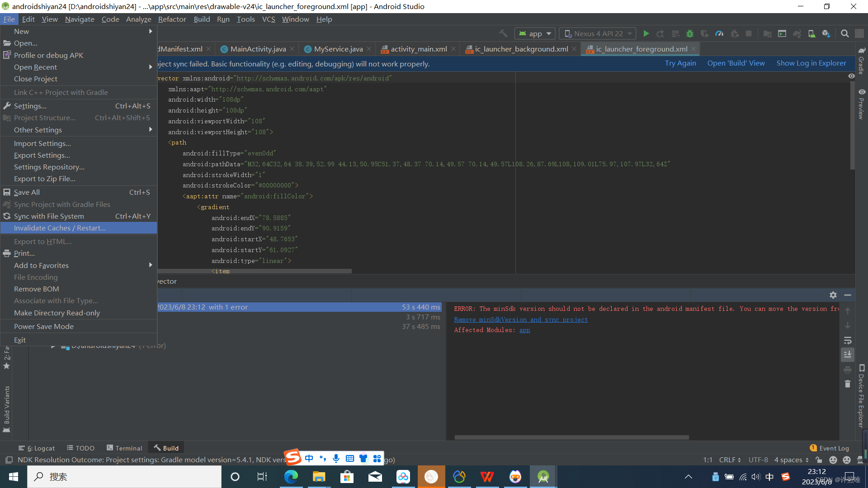Open the CRLF line-ending dropdown
The image size is (868, 488).
pyautogui.click(x=729, y=460)
